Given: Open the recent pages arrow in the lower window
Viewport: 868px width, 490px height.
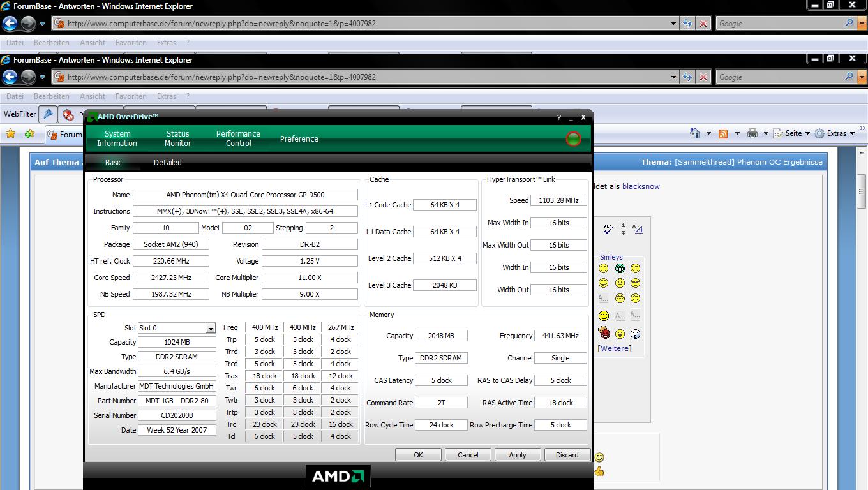Looking at the screenshot, I should [42, 77].
